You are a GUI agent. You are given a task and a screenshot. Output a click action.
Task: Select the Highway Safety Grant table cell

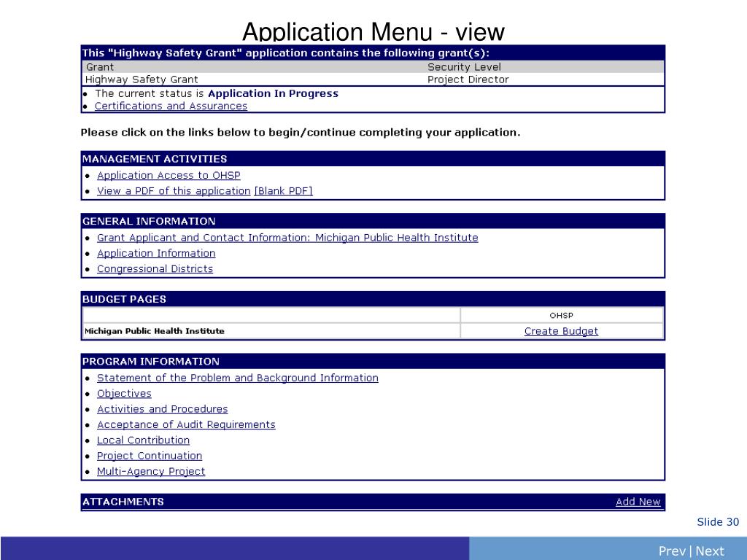(142, 79)
